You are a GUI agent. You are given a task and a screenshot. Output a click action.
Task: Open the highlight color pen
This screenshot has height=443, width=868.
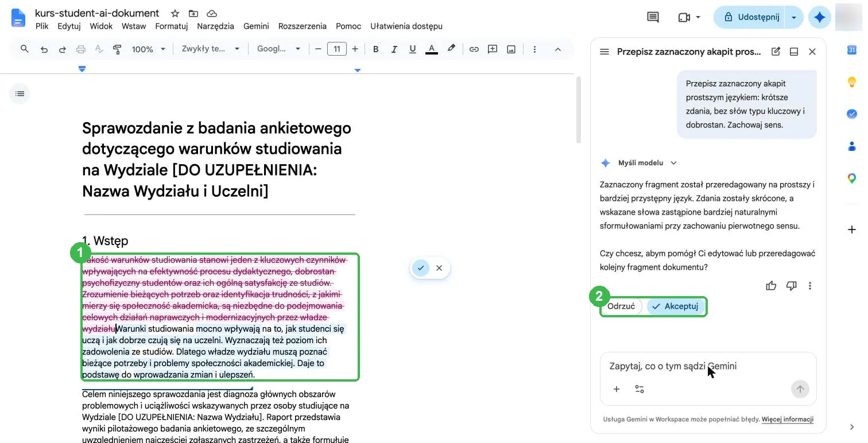pos(451,49)
